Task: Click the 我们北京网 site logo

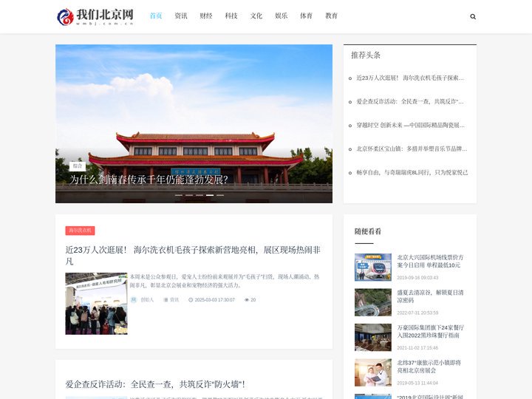Action: (95, 16)
